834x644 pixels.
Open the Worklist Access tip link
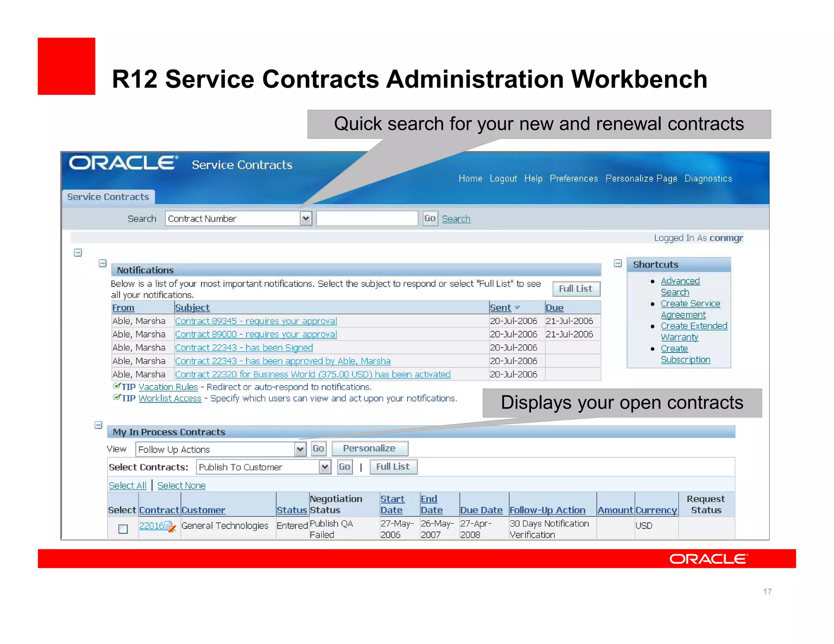170,399
